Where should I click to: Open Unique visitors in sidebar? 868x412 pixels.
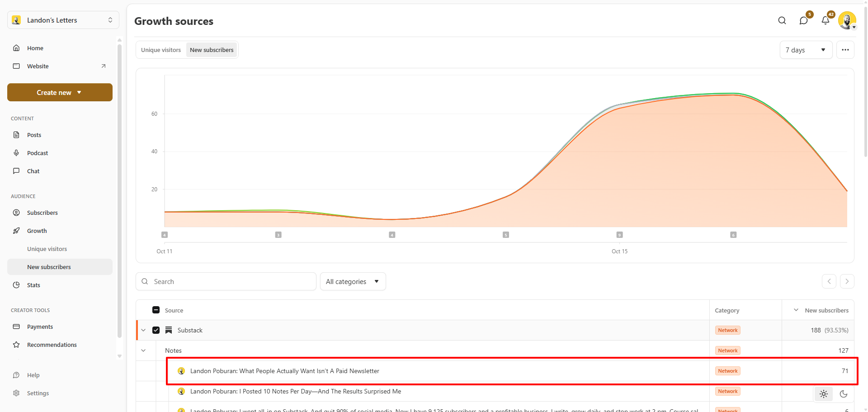(x=47, y=249)
